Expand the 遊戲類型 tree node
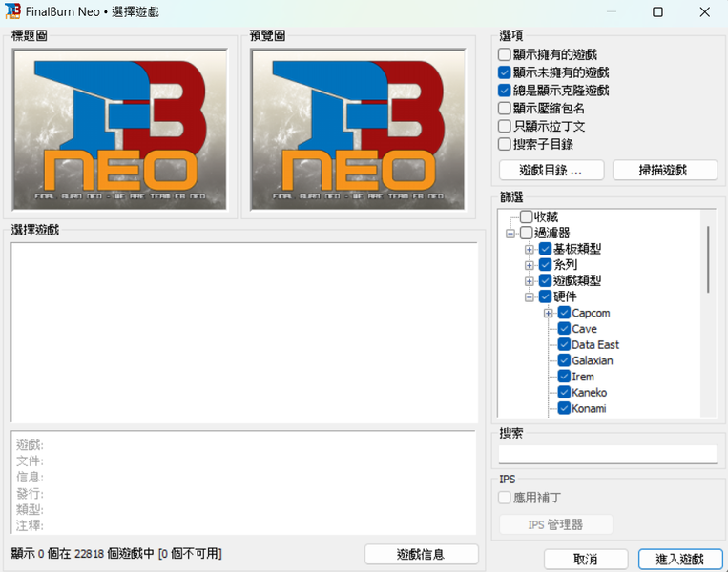Screen dimensions: 728x572 (530, 281)
